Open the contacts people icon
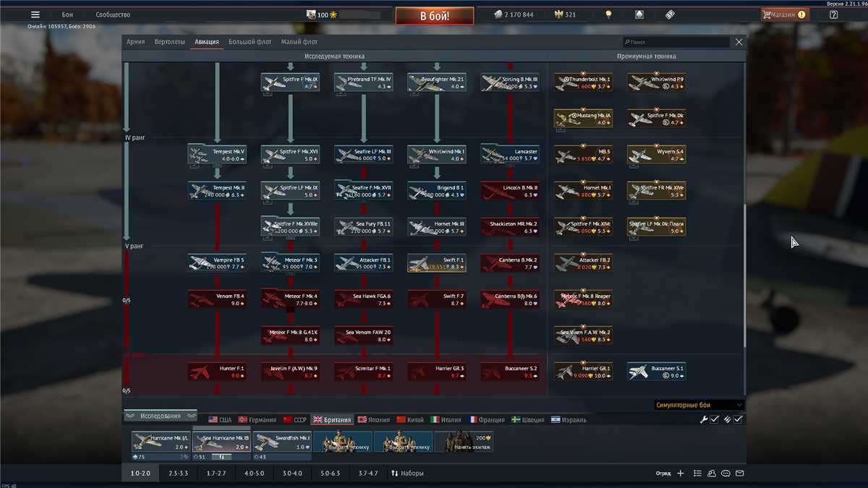This screenshot has height=488, width=868. [x=712, y=474]
